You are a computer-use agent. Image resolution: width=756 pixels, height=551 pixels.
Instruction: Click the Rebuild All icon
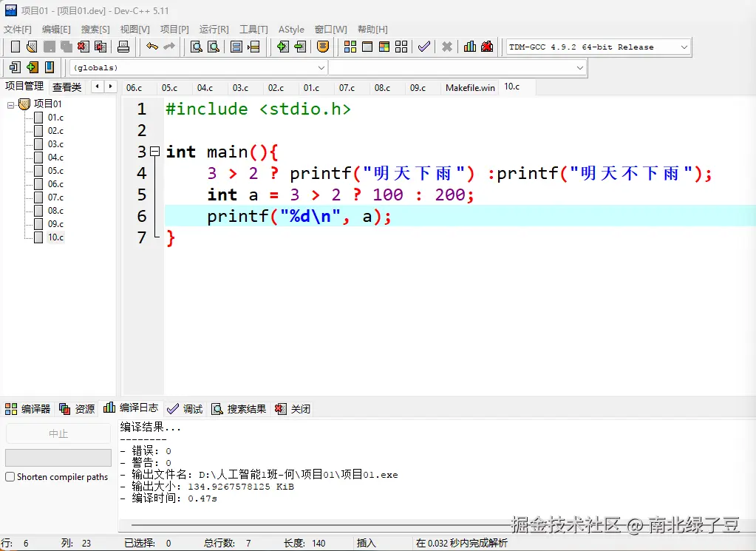tap(401, 47)
